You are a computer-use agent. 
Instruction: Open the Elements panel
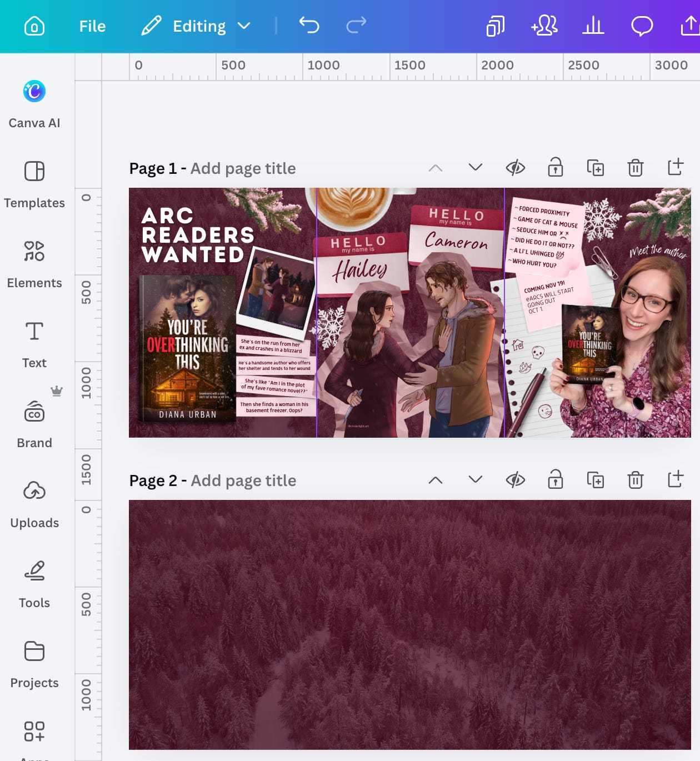(x=34, y=265)
